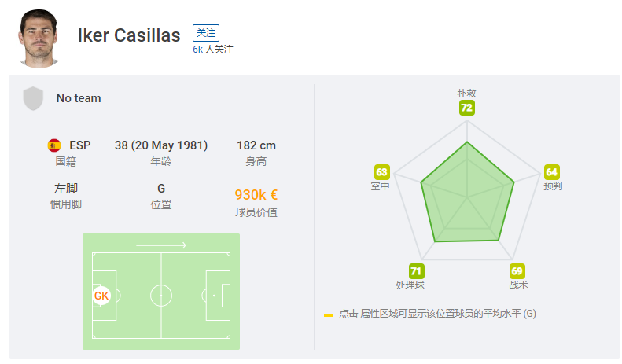
Task: Click the 64 预判 rating badge
Action: pos(551,172)
